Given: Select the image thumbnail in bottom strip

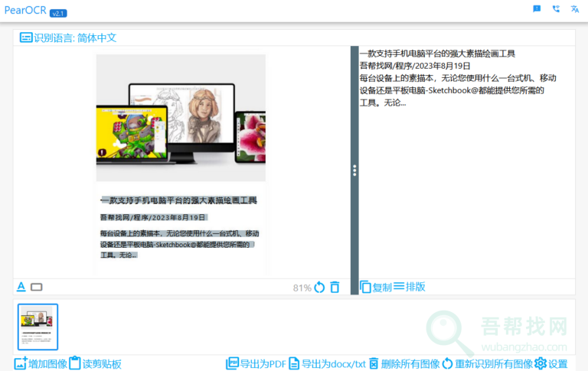Looking at the screenshot, I should (x=38, y=327).
